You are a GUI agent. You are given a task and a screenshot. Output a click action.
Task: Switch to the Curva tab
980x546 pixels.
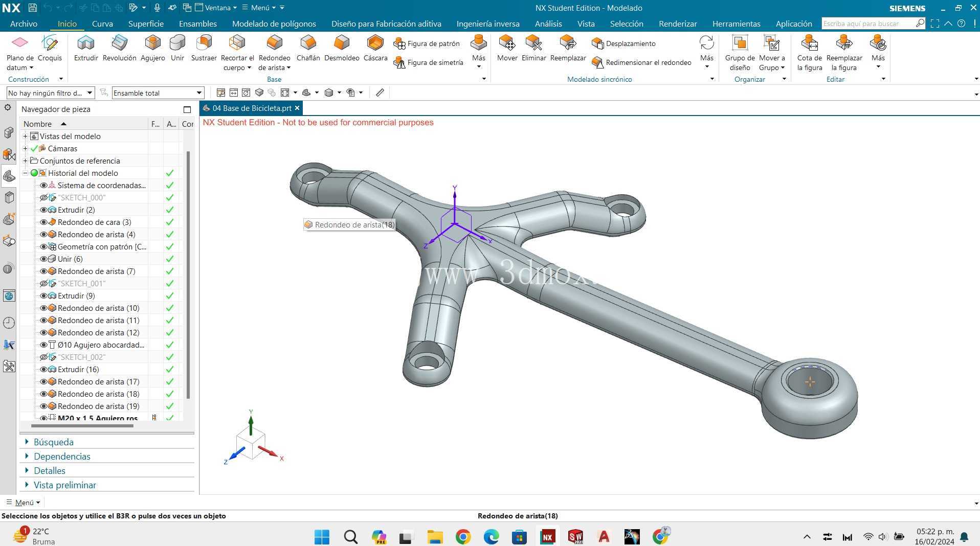pos(102,24)
